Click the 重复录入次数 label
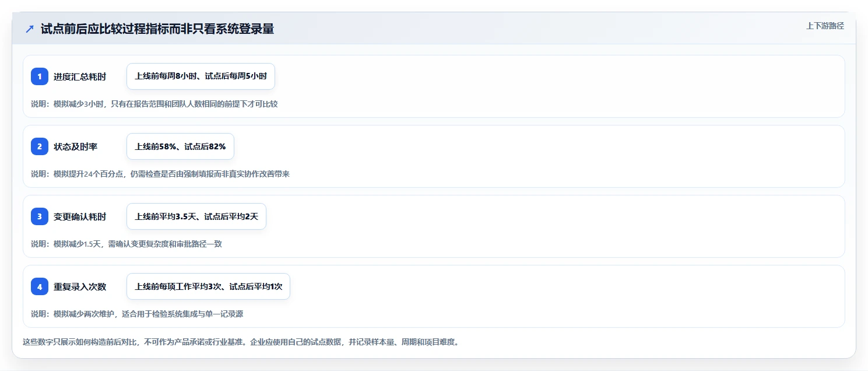The width and height of the screenshot is (868, 371). pos(80,286)
